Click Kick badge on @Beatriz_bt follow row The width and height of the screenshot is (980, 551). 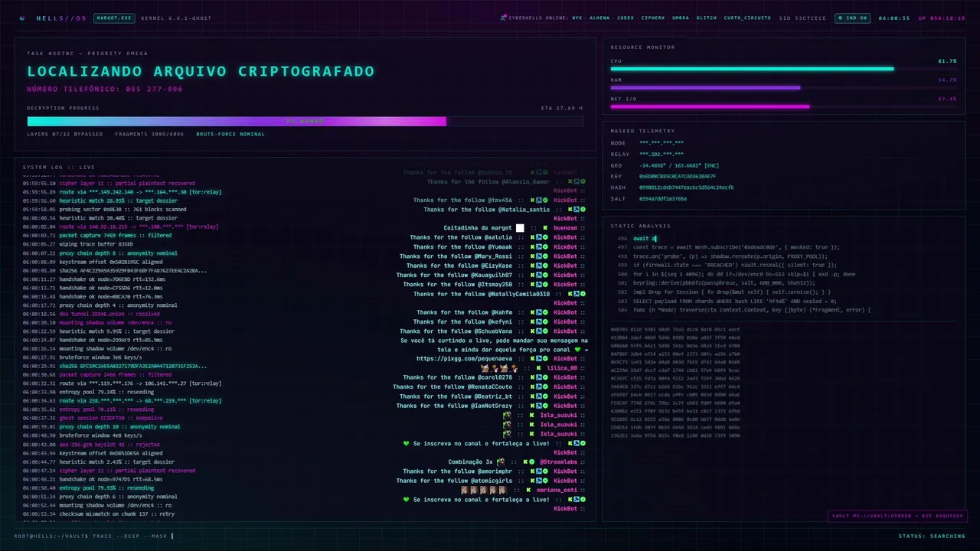click(x=532, y=396)
